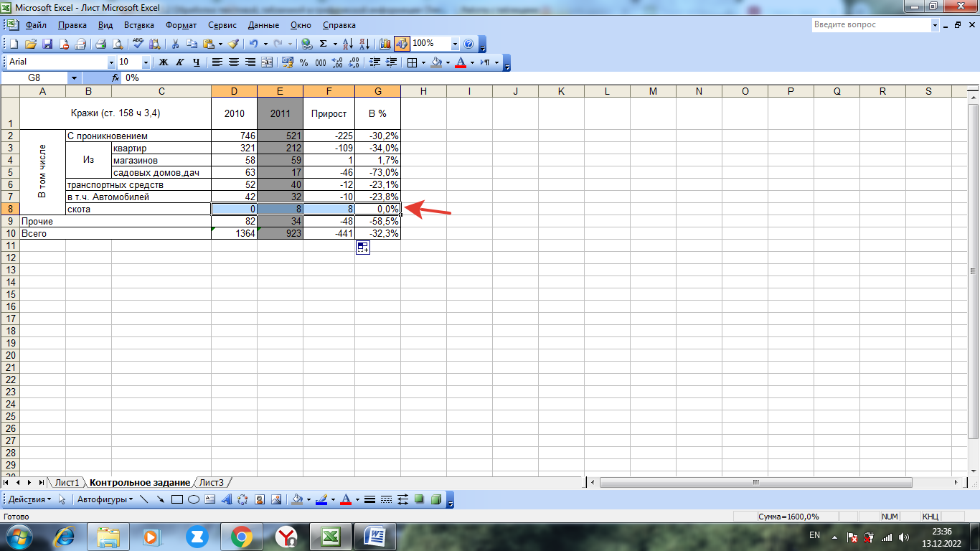Click the Save floppy disk icon
Viewport: 980px width, 551px height.
(47, 44)
